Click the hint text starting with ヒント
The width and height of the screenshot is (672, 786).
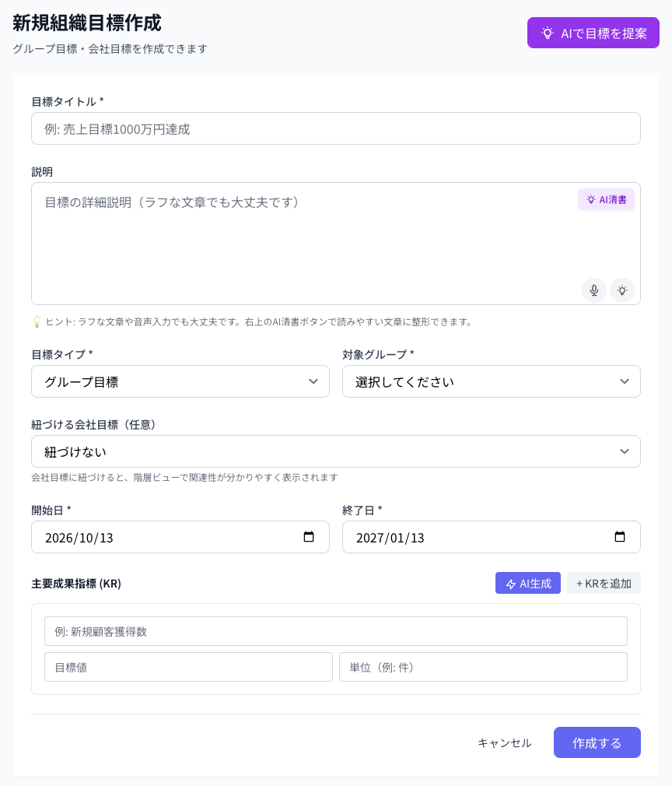click(253, 322)
